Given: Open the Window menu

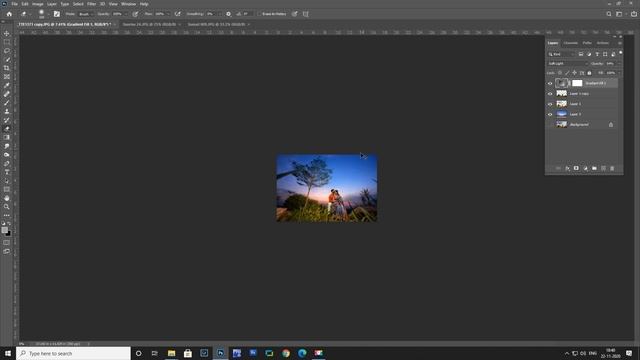Looking at the screenshot, I should click(x=129, y=4).
